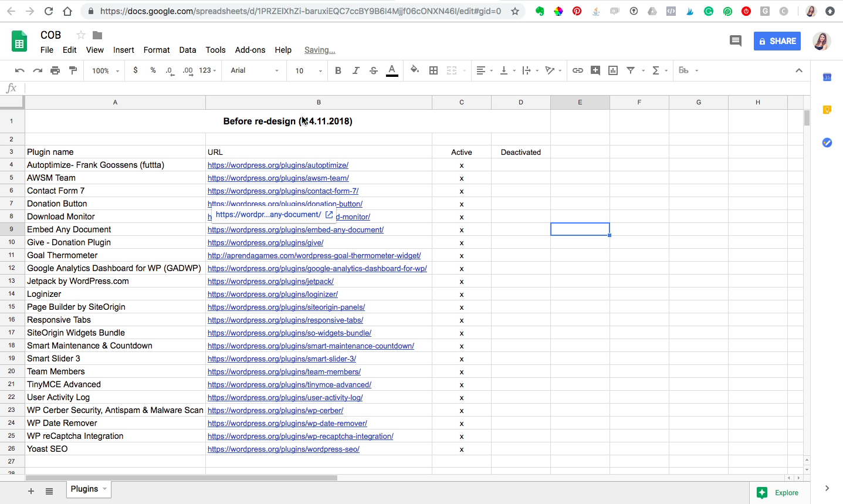Reload the page in browser
This screenshot has height=504, width=843.
tap(49, 11)
